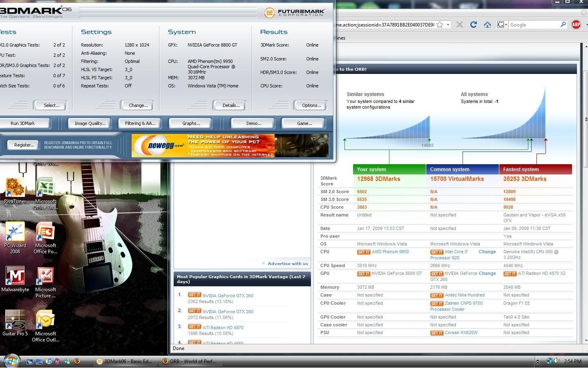The height and width of the screenshot is (368, 588).
Task: Click in the Google search input field
Action: pyautogui.click(x=534, y=25)
